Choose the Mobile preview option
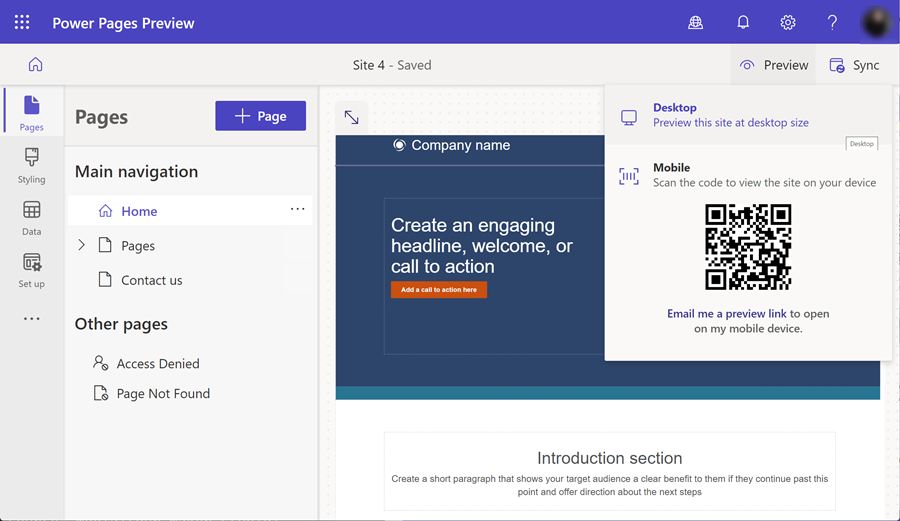Viewport: 900px width, 521px height. point(748,175)
